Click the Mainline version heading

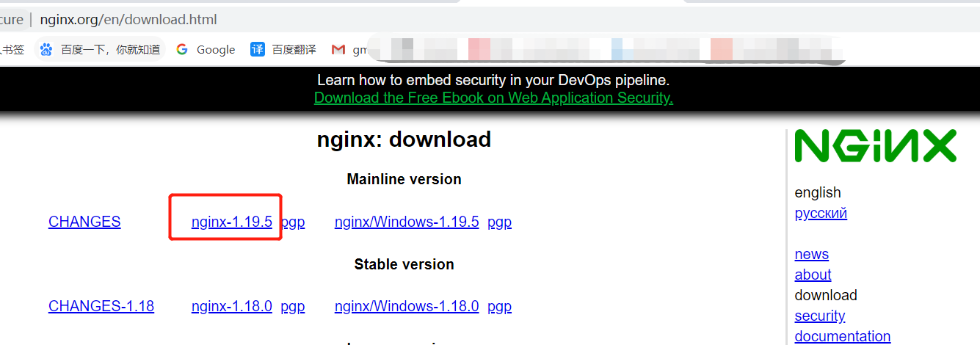tap(404, 179)
